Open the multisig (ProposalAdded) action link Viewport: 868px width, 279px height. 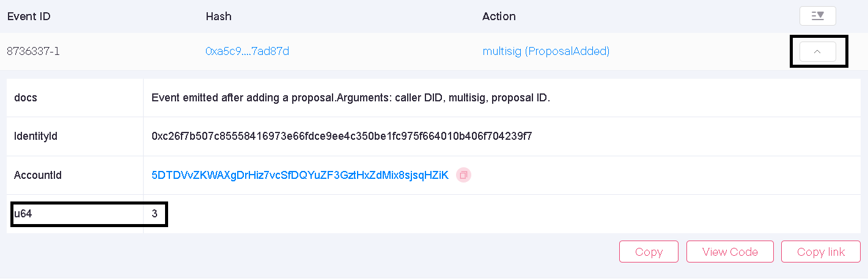click(x=546, y=51)
